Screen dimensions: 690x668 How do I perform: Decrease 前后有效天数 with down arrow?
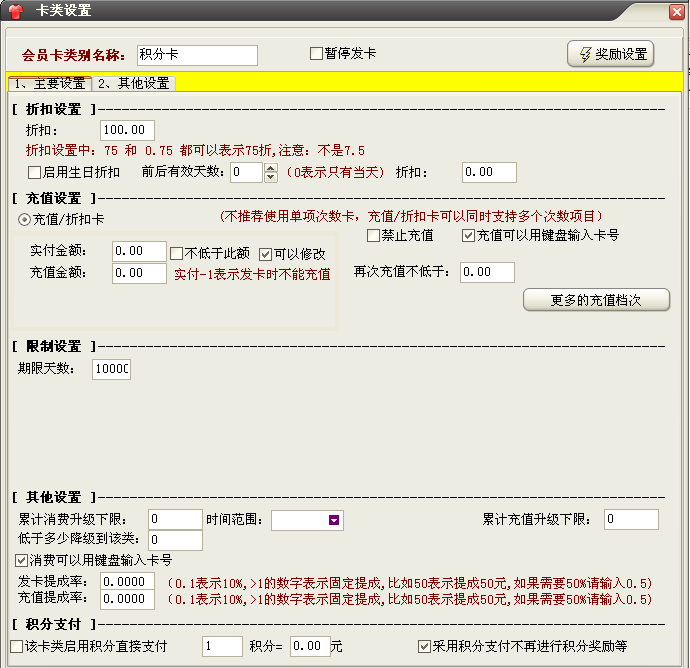(270, 178)
